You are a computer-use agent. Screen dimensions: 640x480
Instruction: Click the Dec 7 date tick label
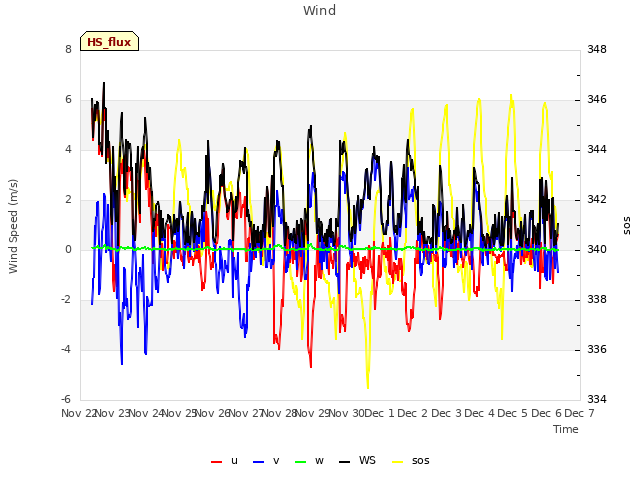pos(579,413)
